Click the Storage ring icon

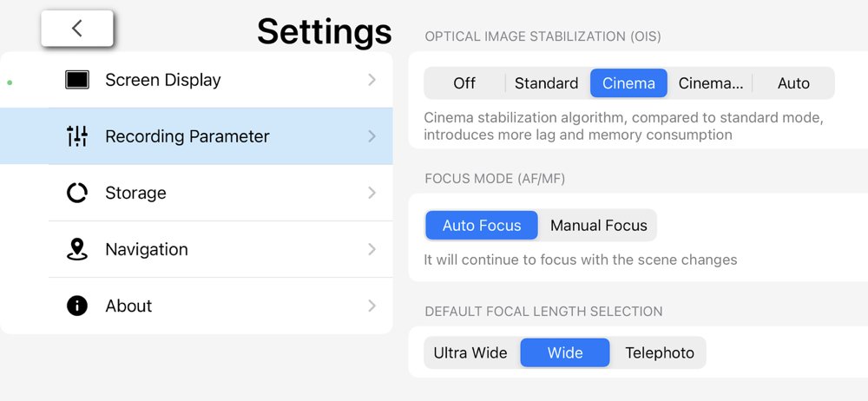point(77,193)
